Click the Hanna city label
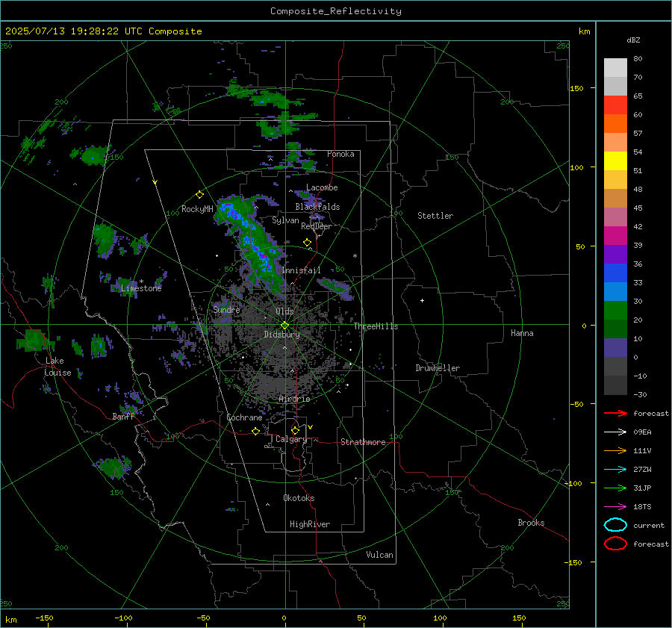672x628 pixels. (522, 333)
